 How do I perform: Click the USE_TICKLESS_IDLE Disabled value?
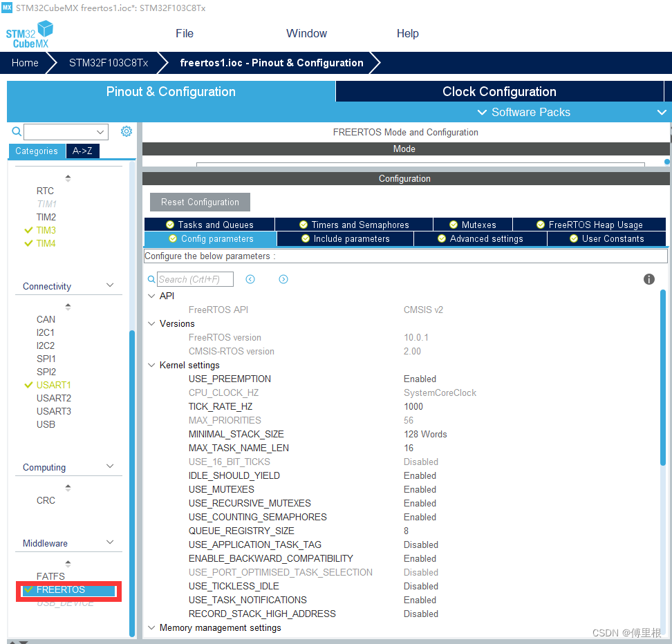click(x=421, y=586)
